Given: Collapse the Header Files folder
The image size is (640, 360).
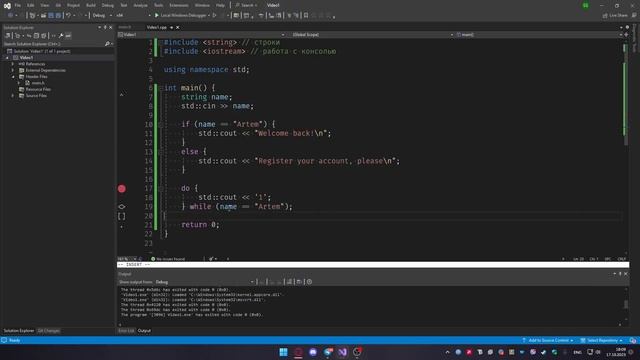Looking at the screenshot, I should click(x=13, y=77).
